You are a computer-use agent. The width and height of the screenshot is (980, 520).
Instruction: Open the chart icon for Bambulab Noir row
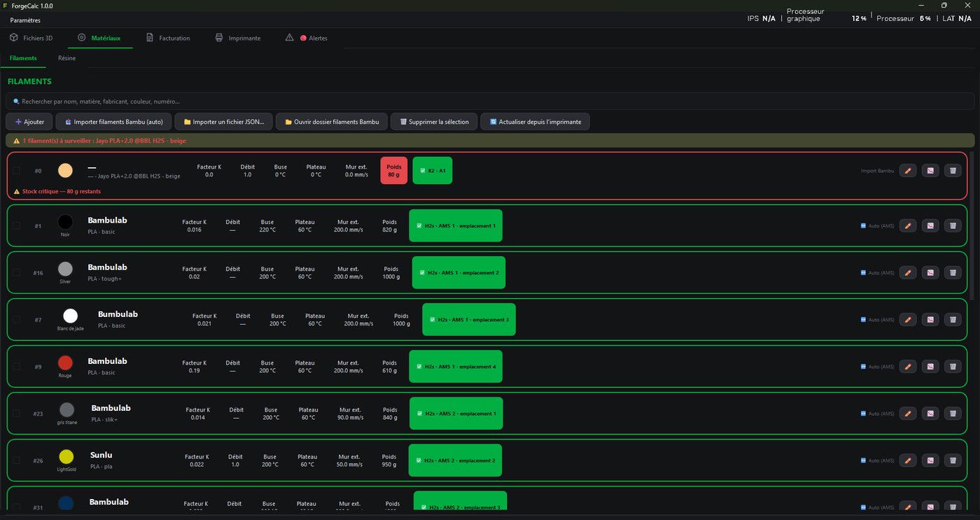click(x=930, y=225)
